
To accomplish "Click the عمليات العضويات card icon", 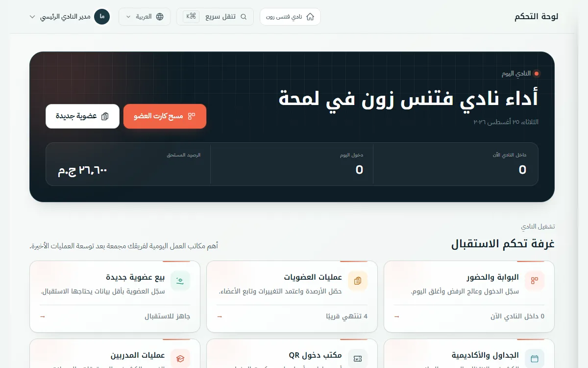I will [x=358, y=281].
